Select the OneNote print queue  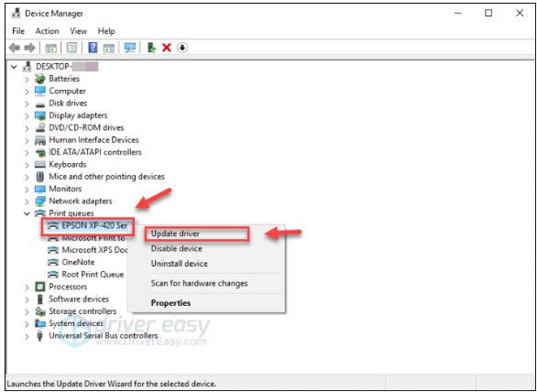(x=78, y=262)
